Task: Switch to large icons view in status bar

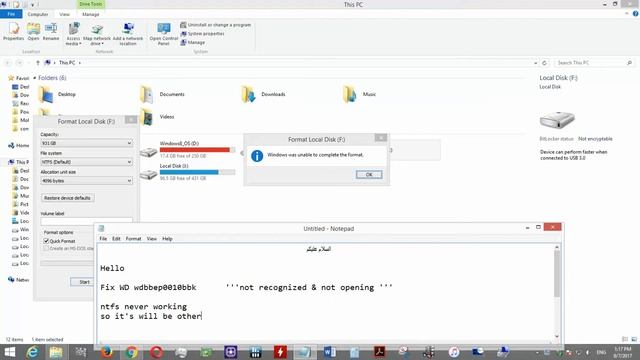Action: (x=634, y=339)
